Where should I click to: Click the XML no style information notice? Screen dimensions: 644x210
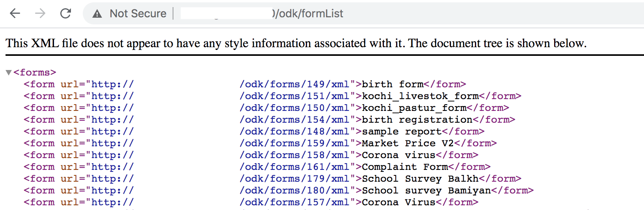[x=296, y=43]
